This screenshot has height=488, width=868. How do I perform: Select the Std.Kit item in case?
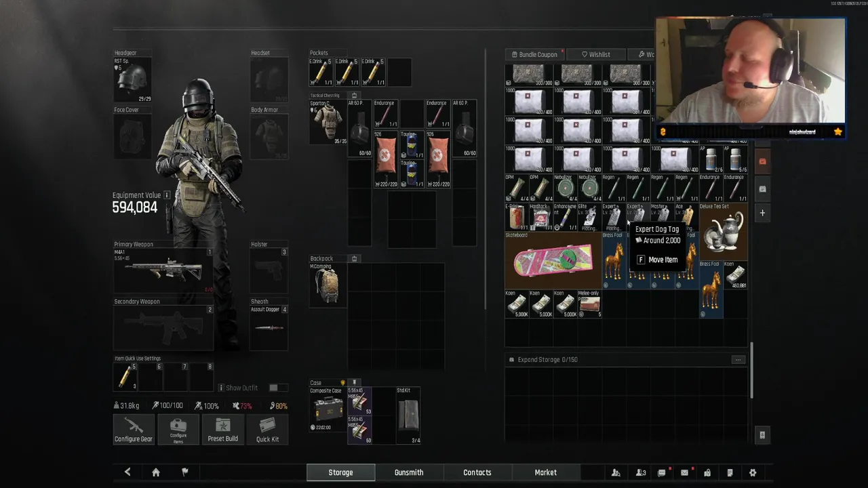click(409, 415)
